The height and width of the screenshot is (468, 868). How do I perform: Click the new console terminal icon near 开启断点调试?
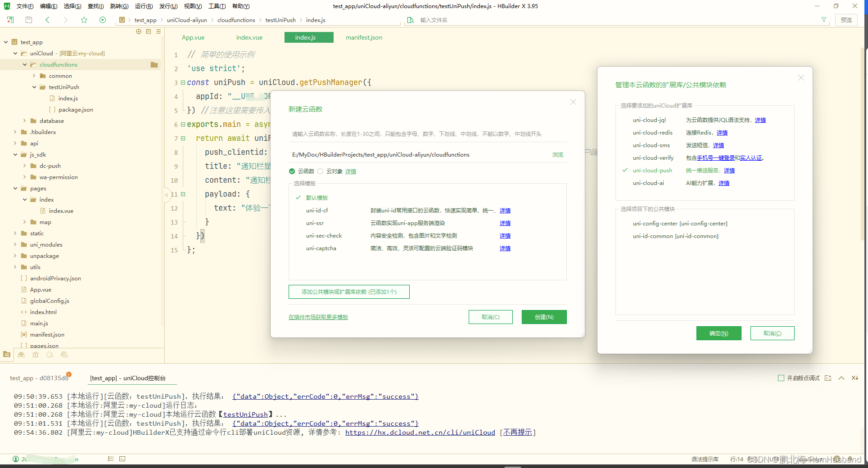coord(828,378)
